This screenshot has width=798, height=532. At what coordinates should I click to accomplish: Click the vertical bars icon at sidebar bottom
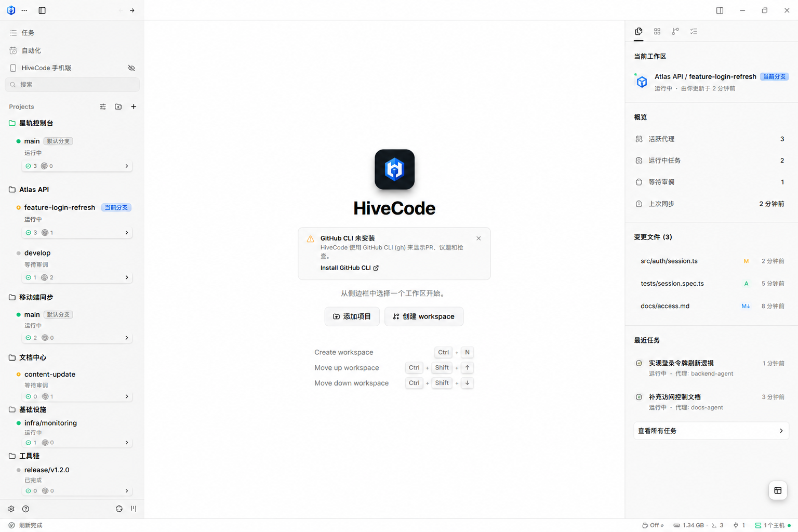[134, 509]
